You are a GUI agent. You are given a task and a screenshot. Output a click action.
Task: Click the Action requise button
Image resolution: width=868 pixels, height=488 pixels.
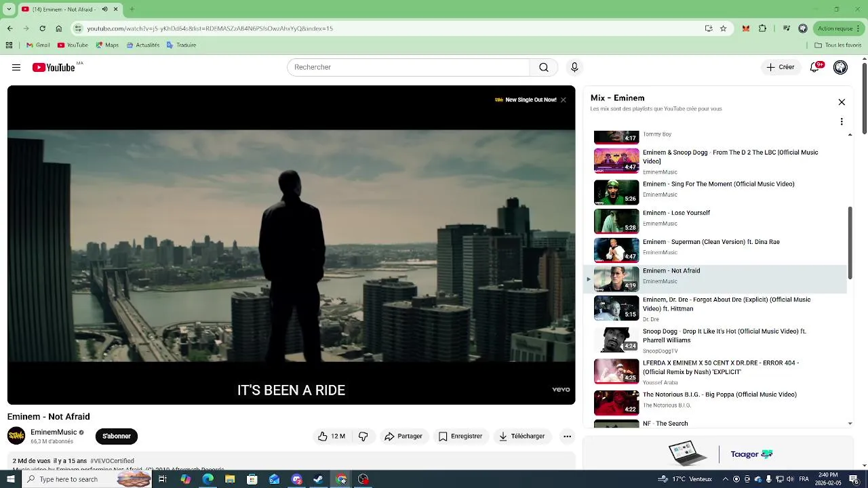pyautogui.click(x=840, y=28)
